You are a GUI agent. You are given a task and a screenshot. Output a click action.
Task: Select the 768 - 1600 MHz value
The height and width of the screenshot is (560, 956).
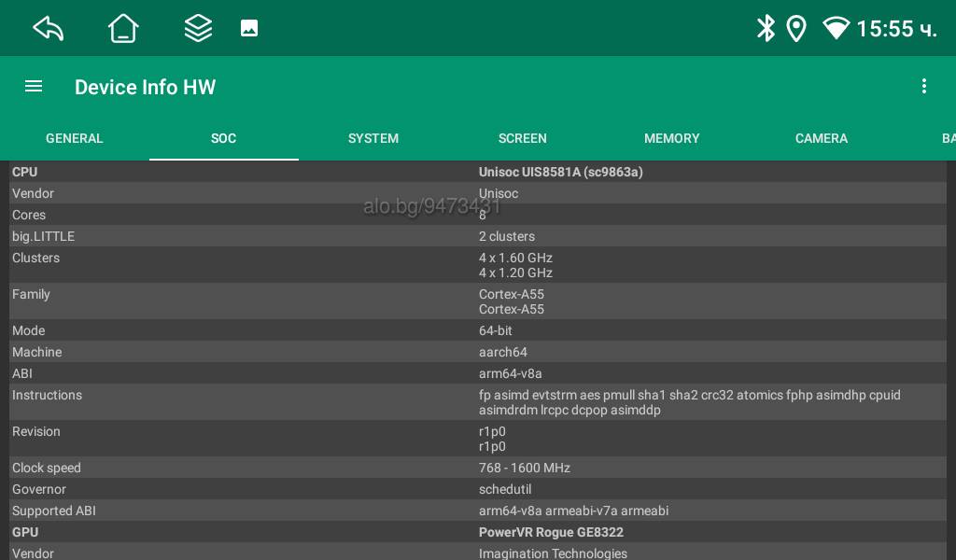pyautogui.click(x=525, y=468)
